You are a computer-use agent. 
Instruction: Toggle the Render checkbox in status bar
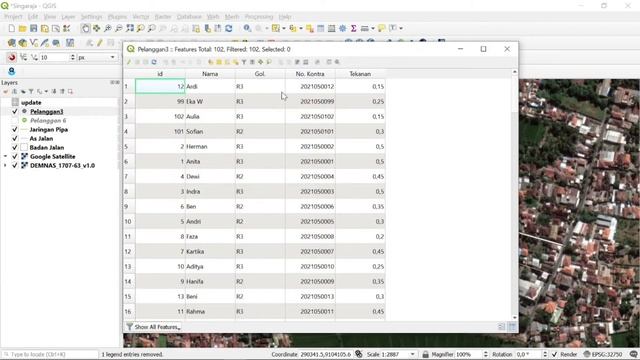[554, 354]
